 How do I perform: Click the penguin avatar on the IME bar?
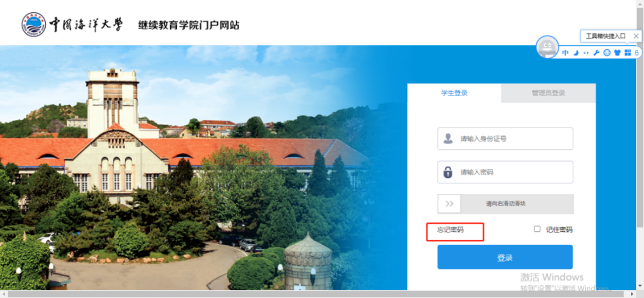click(547, 47)
